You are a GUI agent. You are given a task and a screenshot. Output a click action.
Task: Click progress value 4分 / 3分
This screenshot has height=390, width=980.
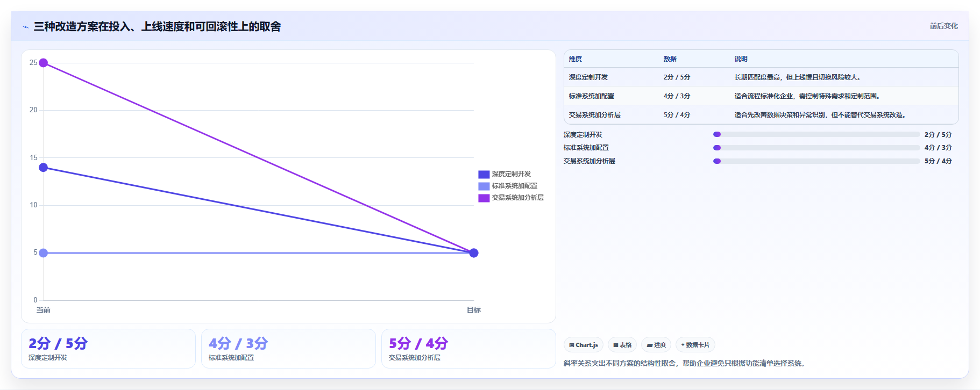(x=938, y=148)
